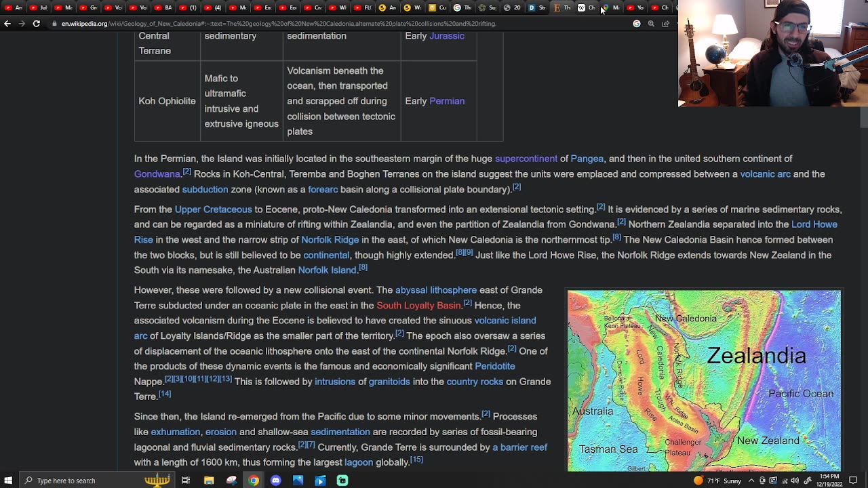
Task: Click the Chrome taskbar icon
Action: 254,481
